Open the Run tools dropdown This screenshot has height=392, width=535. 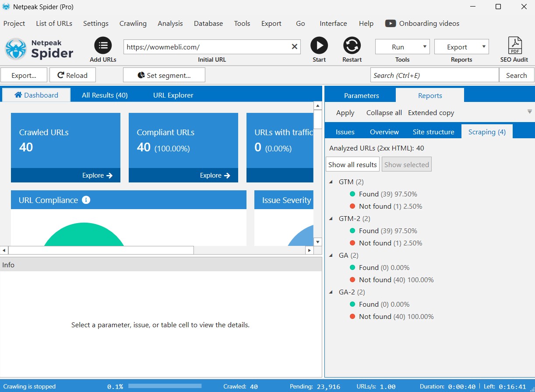[402, 47]
